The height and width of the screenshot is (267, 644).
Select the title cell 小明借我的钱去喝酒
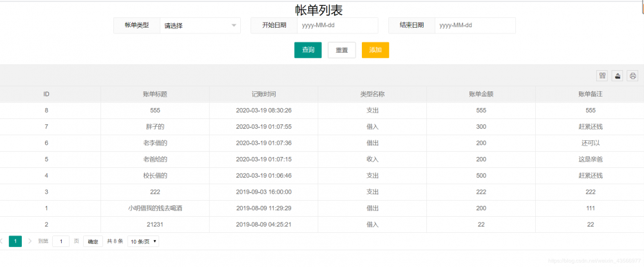(155, 208)
